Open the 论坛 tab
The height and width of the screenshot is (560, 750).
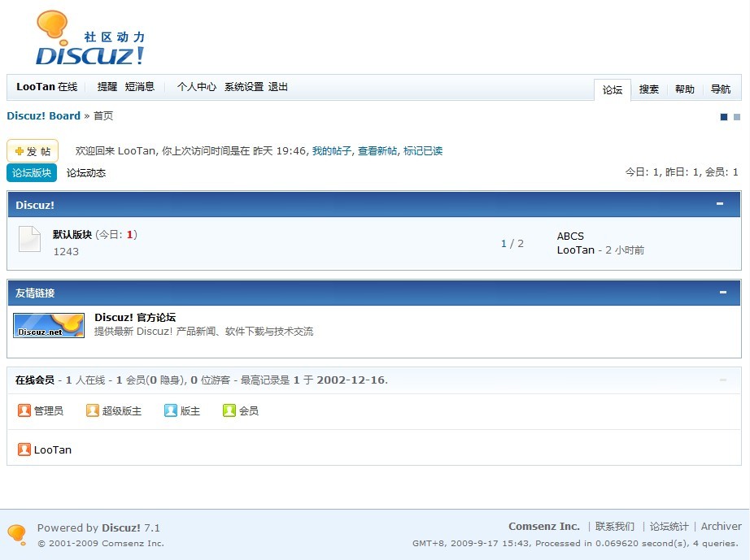613,90
